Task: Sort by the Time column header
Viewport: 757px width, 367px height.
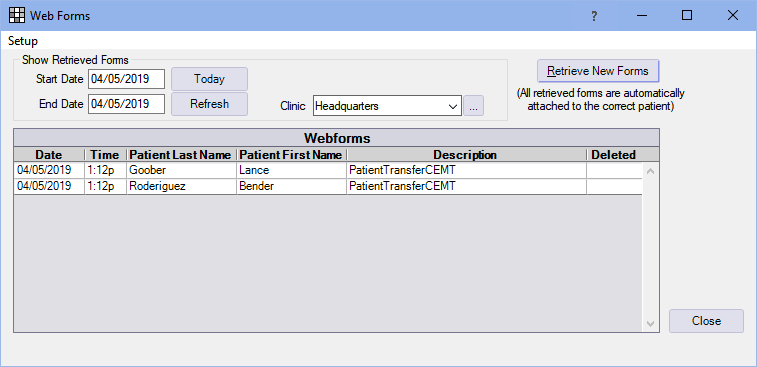Action: coord(105,155)
